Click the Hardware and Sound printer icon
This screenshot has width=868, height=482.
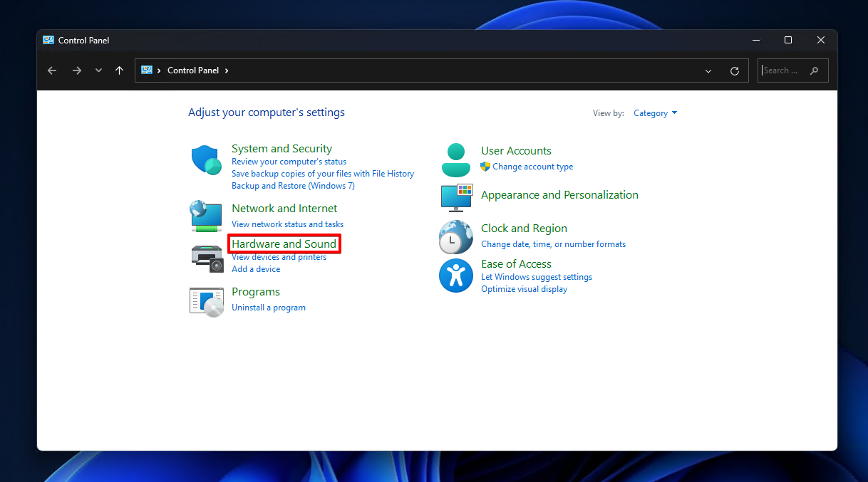[x=207, y=257]
